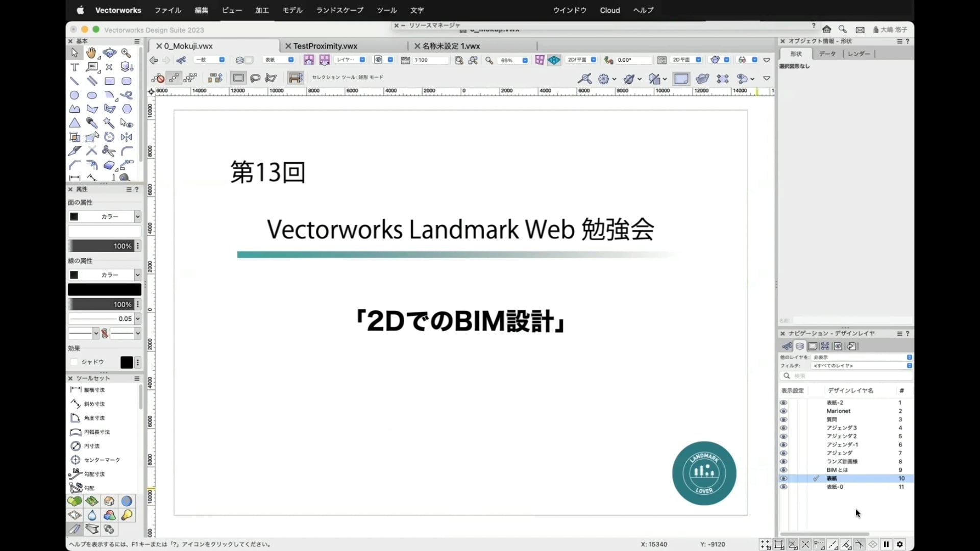Choose the Rotate tool

click(109, 137)
